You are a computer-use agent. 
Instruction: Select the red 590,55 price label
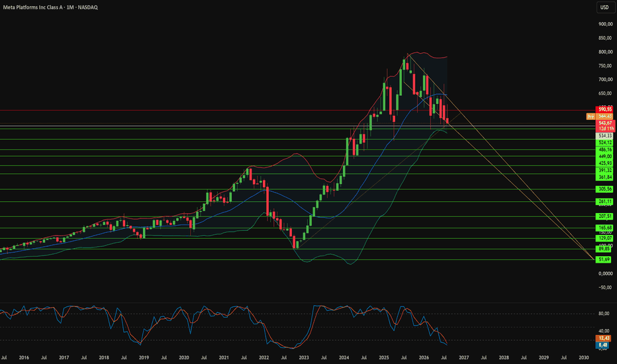pyautogui.click(x=604, y=109)
